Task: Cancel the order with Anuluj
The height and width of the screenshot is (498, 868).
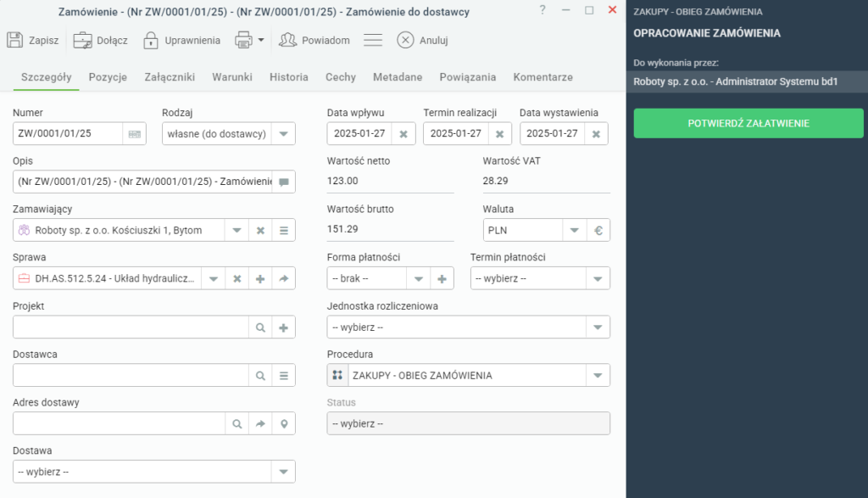Action: [422, 41]
